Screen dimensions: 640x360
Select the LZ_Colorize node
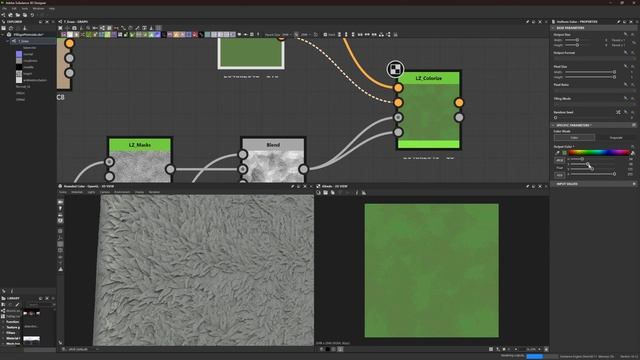[x=429, y=110]
